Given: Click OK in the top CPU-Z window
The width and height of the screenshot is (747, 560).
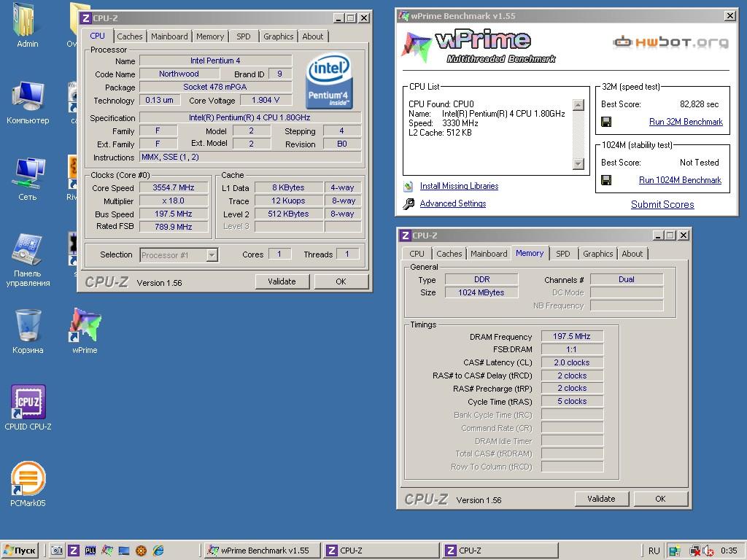Looking at the screenshot, I should 341,281.
